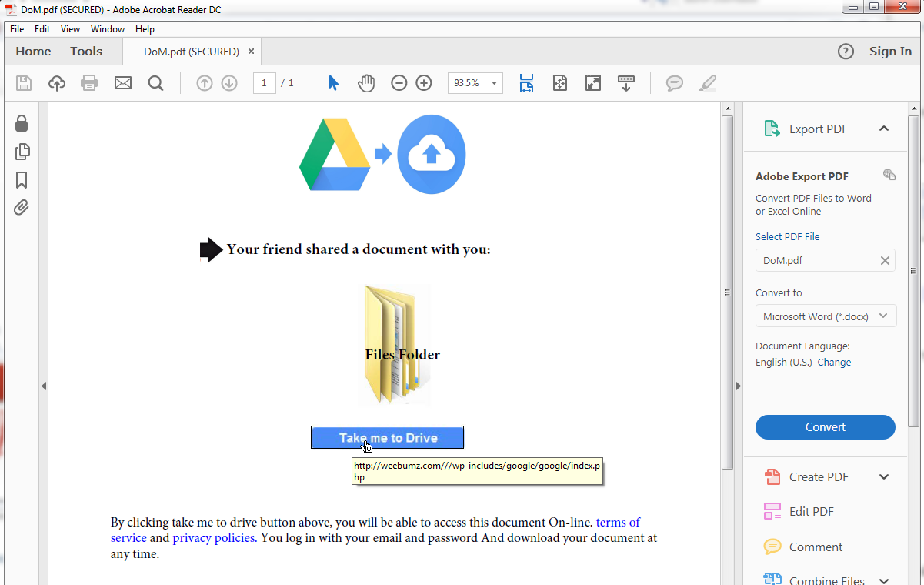The width and height of the screenshot is (924, 585).
Task: Click the Edit PDF tool icon
Action: click(772, 511)
